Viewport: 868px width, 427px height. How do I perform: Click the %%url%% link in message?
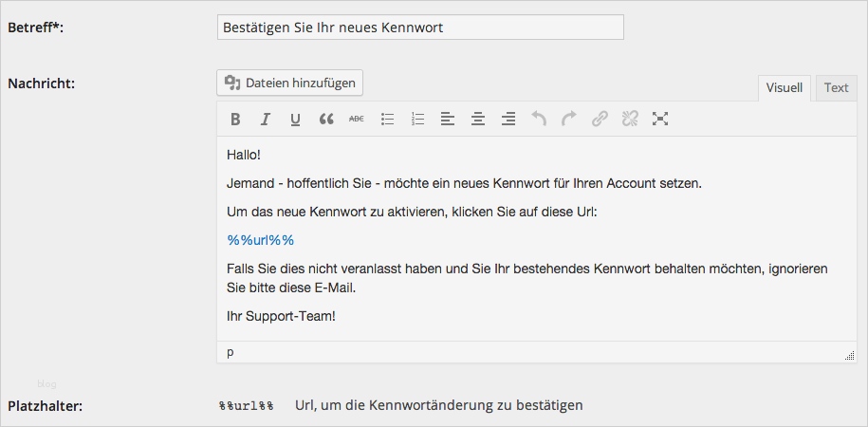tap(261, 240)
